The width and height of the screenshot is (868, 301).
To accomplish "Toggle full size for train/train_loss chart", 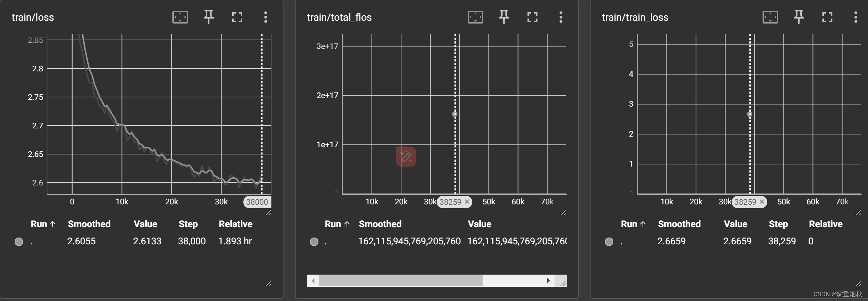I will coord(827,17).
